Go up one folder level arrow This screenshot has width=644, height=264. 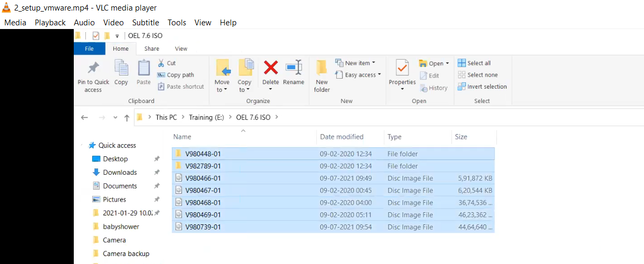click(126, 118)
